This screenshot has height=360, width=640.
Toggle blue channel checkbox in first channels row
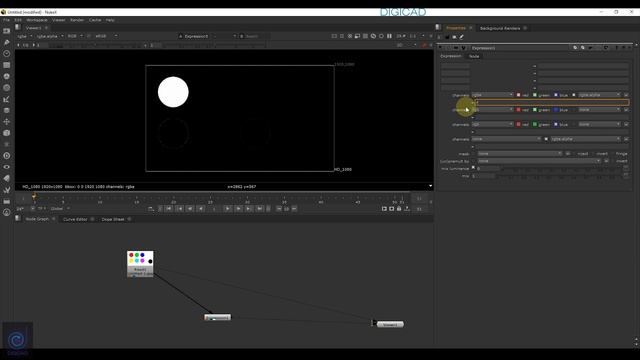point(556,95)
